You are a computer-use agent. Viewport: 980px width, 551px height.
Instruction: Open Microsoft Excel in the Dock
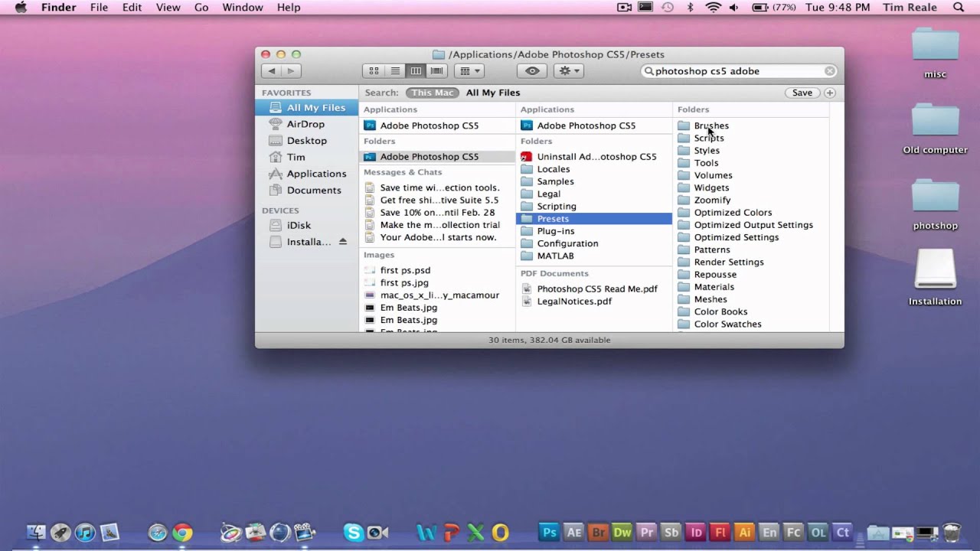click(x=475, y=532)
